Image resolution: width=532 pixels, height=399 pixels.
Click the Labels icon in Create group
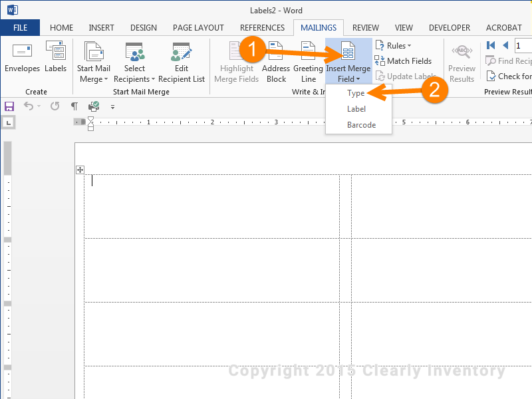(56, 56)
